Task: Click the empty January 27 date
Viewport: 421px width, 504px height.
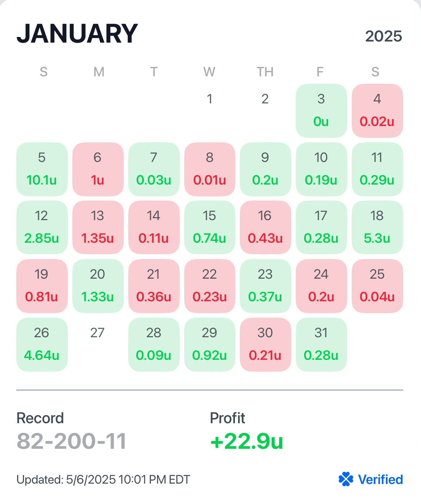Action: (97, 333)
